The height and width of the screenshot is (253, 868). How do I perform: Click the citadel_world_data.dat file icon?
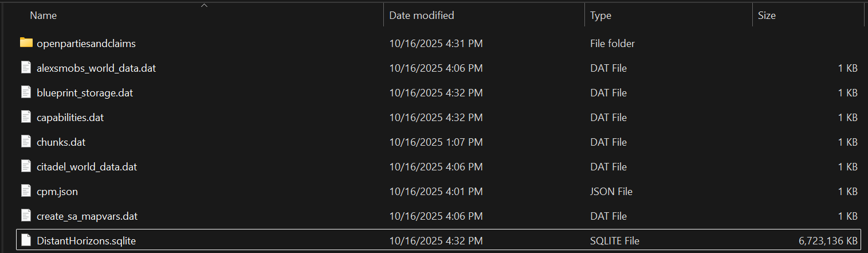coord(26,166)
